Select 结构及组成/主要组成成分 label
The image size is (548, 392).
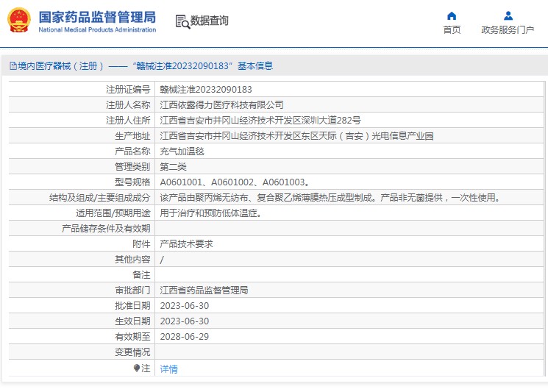click(99, 198)
